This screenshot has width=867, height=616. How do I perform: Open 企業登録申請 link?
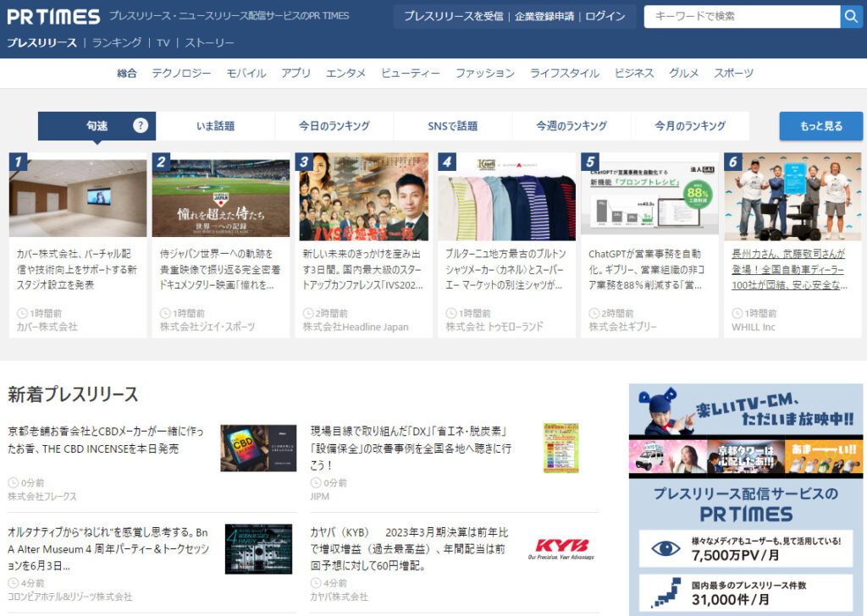click(x=544, y=17)
